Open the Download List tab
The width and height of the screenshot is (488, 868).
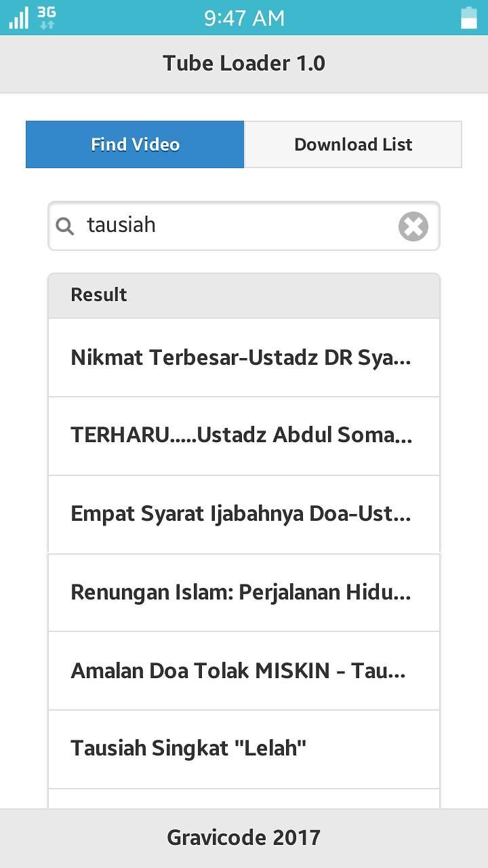[x=353, y=144]
